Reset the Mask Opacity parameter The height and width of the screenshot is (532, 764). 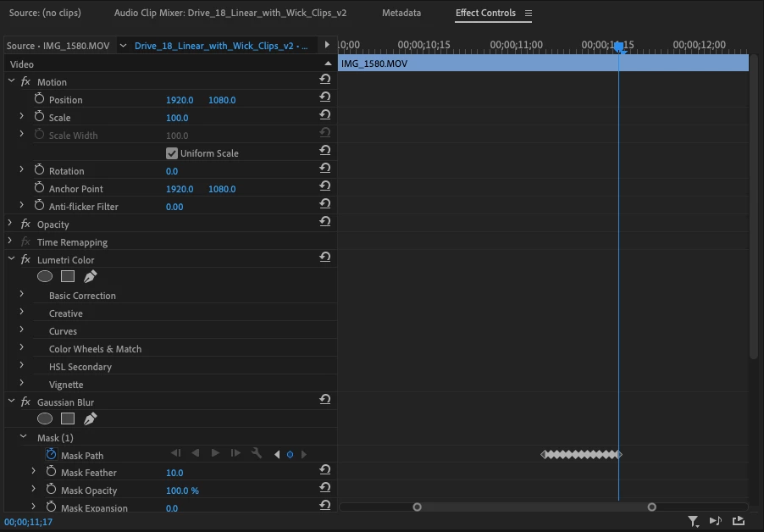tap(325, 488)
